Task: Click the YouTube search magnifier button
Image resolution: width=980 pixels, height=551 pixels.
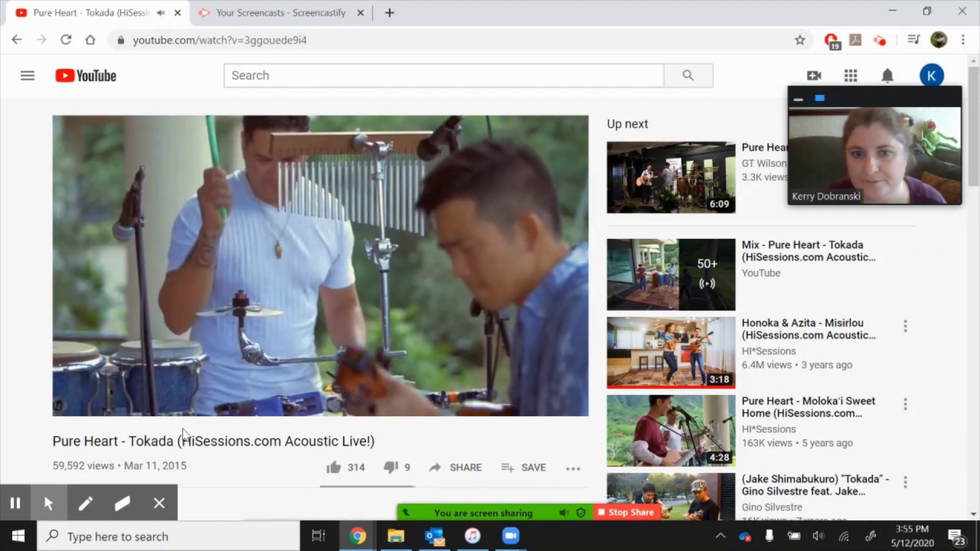Action: pyautogui.click(x=688, y=75)
